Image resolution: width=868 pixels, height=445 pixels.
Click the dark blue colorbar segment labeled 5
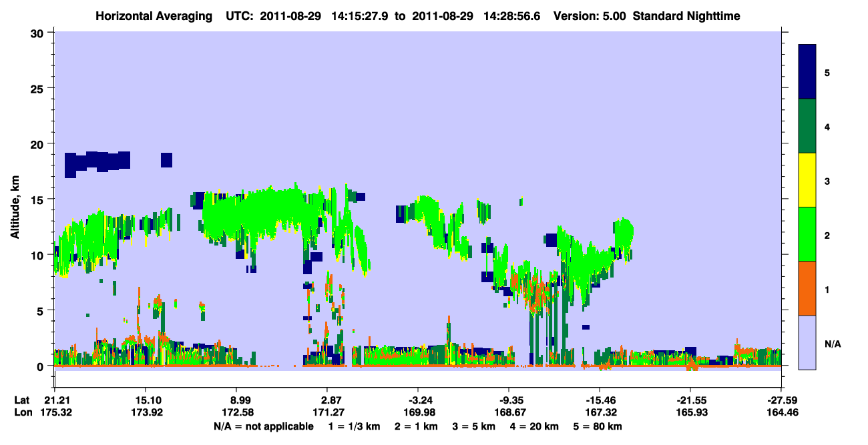pyautogui.click(x=807, y=72)
